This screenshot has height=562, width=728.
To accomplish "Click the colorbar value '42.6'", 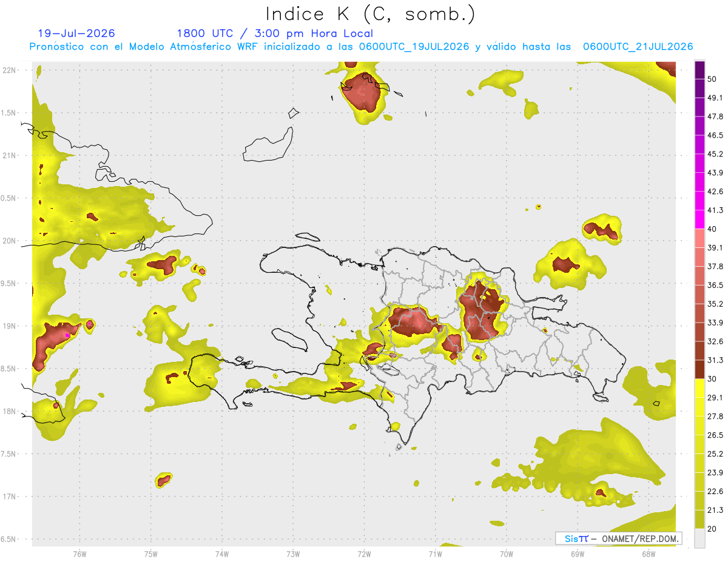I will pyautogui.click(x=715, y=192).
